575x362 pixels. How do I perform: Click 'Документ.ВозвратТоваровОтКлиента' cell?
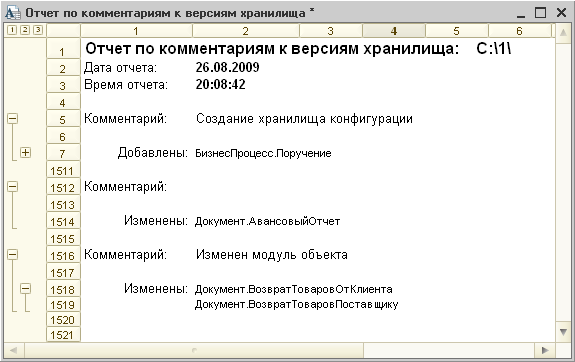tap(294, 289)
